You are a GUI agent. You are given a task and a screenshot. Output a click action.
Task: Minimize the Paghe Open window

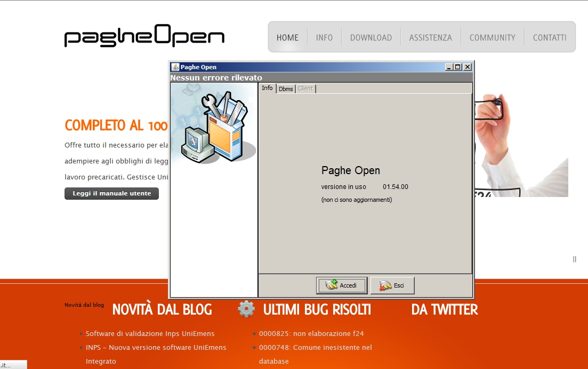pos(449,67)
